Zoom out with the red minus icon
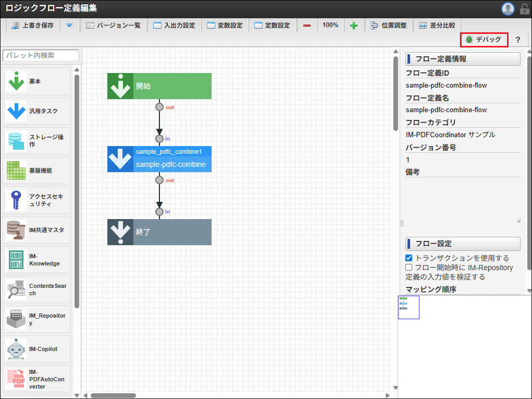 [x=307, y=26]
